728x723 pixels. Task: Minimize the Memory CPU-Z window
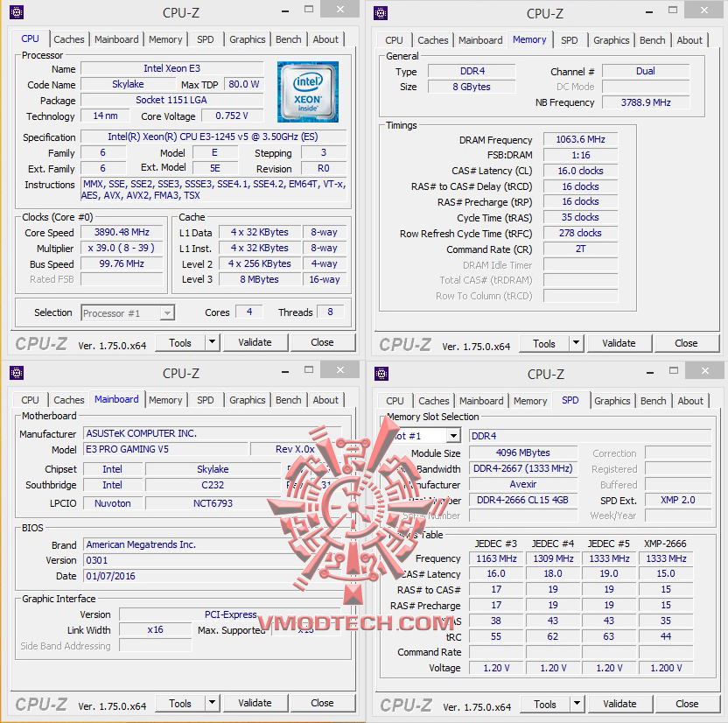[649, 12]
